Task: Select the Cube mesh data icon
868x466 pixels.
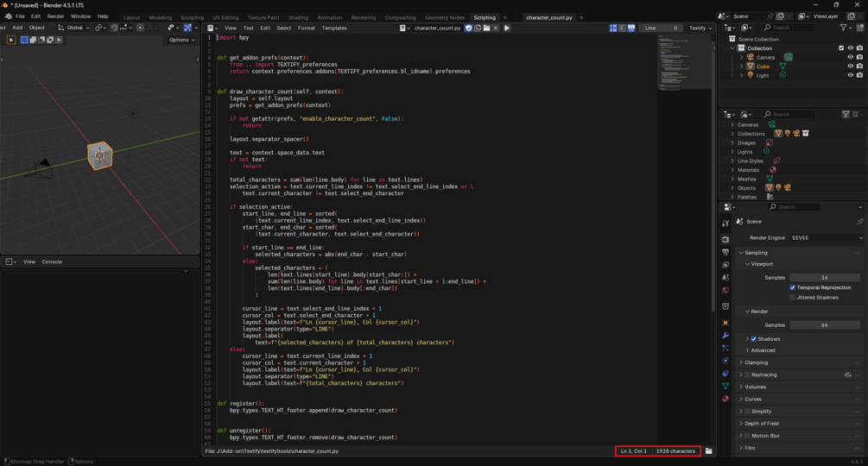Action: coord(782,66)
